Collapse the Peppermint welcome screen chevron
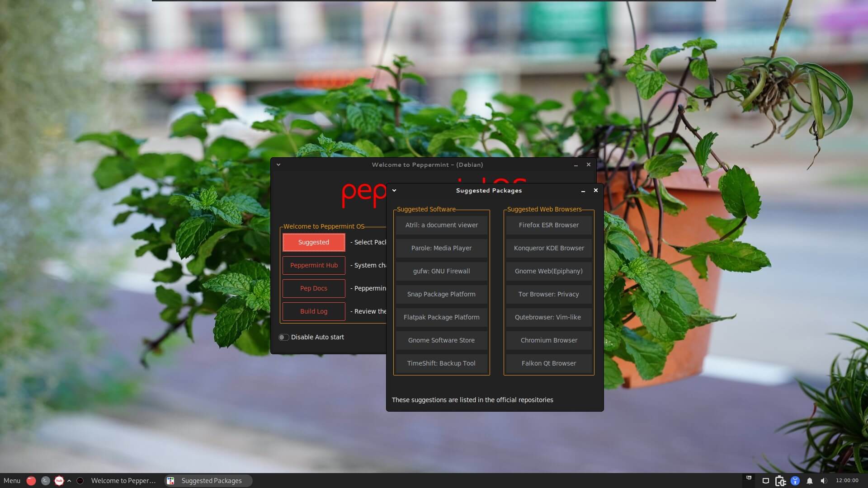 (278, 164)
